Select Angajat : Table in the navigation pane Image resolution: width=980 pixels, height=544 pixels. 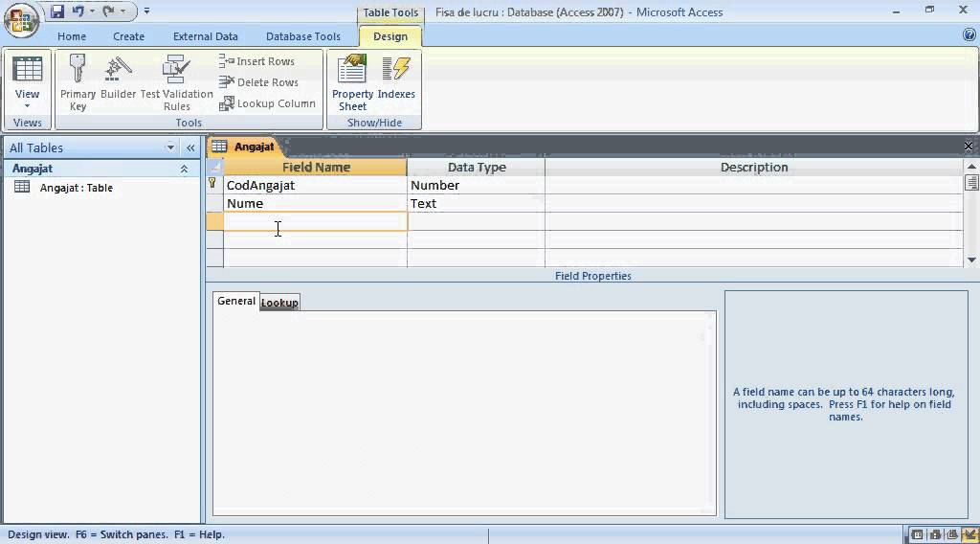[x=77, y=188]
